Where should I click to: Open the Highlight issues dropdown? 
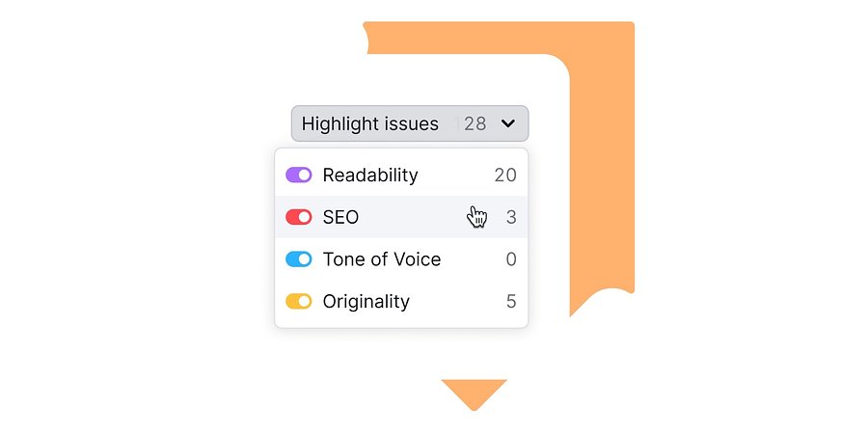pyautogui.click(x=410, y=123)
